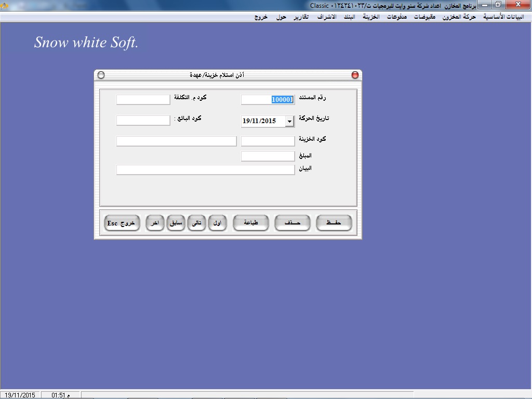Open the تقارير menu
532x399 pixels.
[x=300, y=17]
